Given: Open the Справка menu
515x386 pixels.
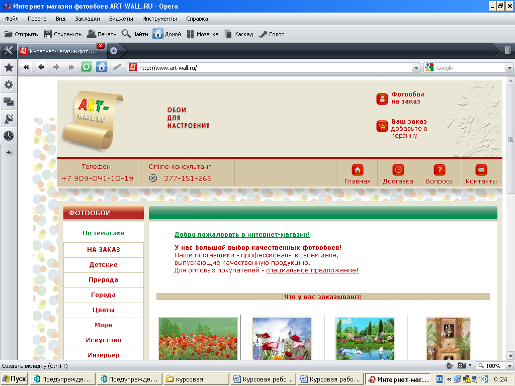Looking at the screenshot, I should point(197,19).
